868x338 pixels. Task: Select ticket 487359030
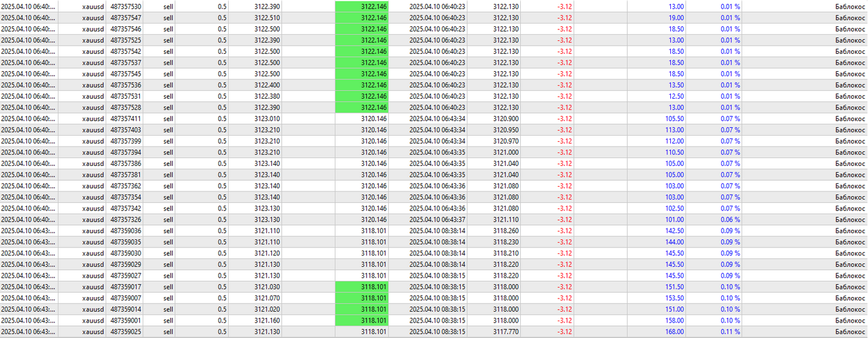click(x=126, y=253)
